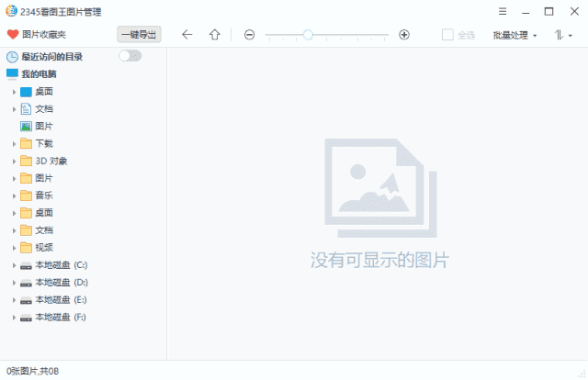Go up one folder level with up arrow
Image resolution: width=588 pixels, height=380 pixels.
[215, 35]
